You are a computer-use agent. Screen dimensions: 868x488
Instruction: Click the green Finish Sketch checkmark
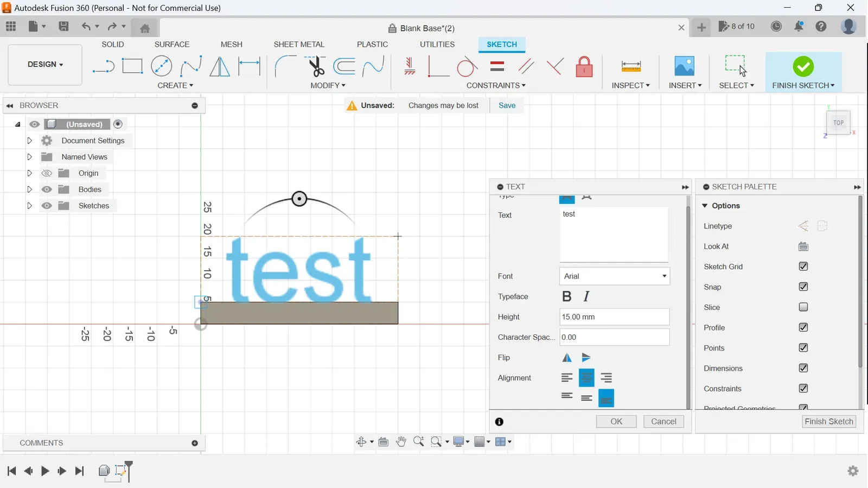click(x=803, y=66)
